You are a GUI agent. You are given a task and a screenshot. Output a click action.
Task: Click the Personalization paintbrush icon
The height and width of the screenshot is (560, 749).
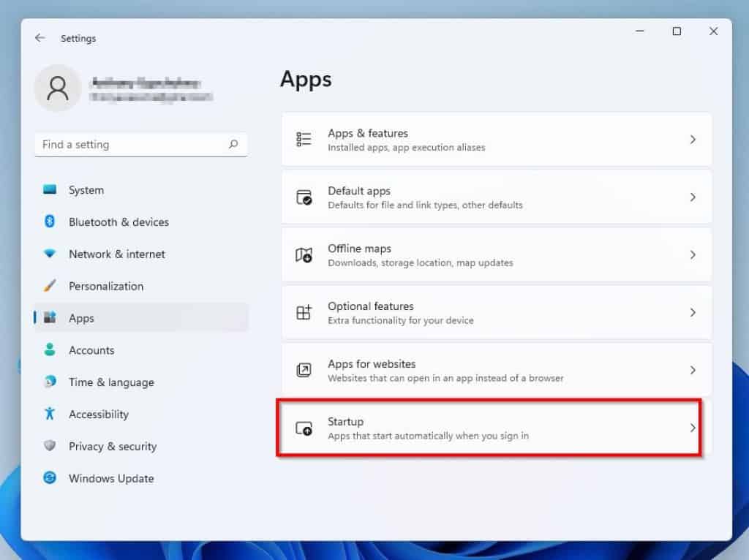pyautogui.click(x=50, y=286)
